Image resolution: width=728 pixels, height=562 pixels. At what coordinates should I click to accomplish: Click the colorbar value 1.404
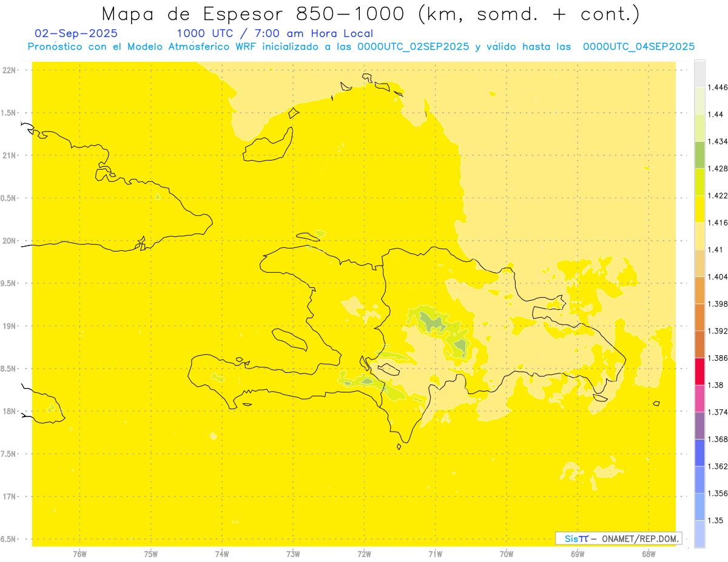pyautogui.click(x=719, y=276)
